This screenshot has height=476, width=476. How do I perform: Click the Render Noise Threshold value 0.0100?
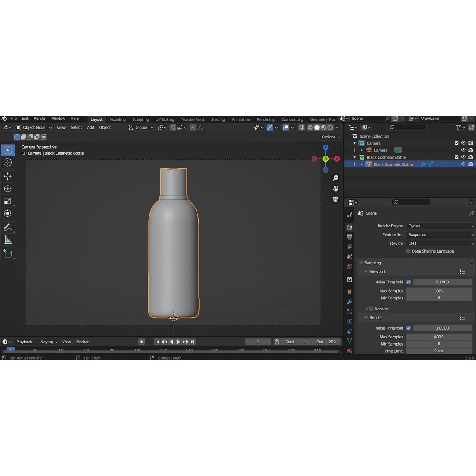click(443, 328)
